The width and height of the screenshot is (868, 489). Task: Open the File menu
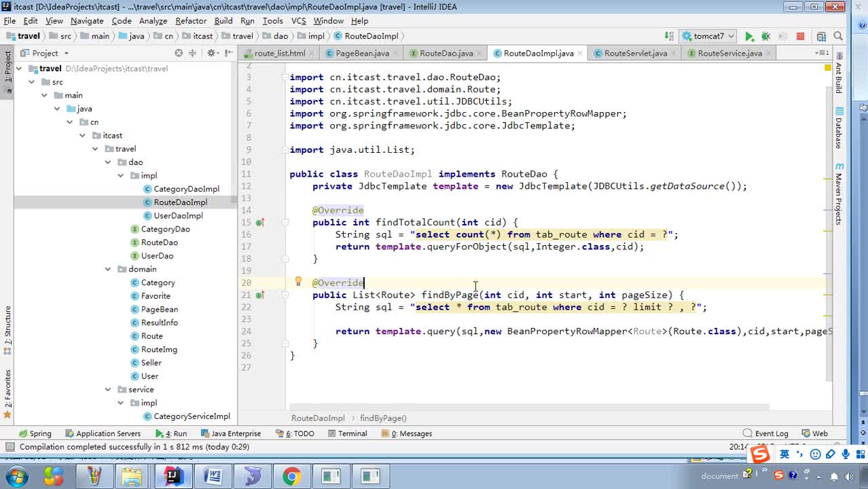pyautogui.click(x=10, y=21)
